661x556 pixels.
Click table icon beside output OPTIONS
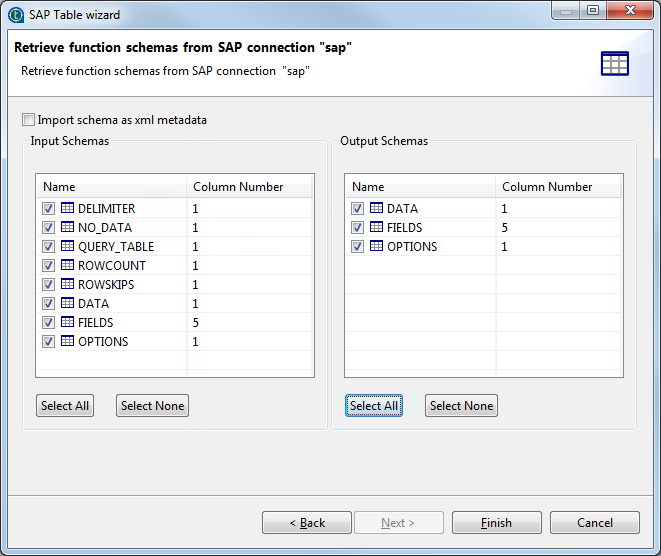coord(377,247)
